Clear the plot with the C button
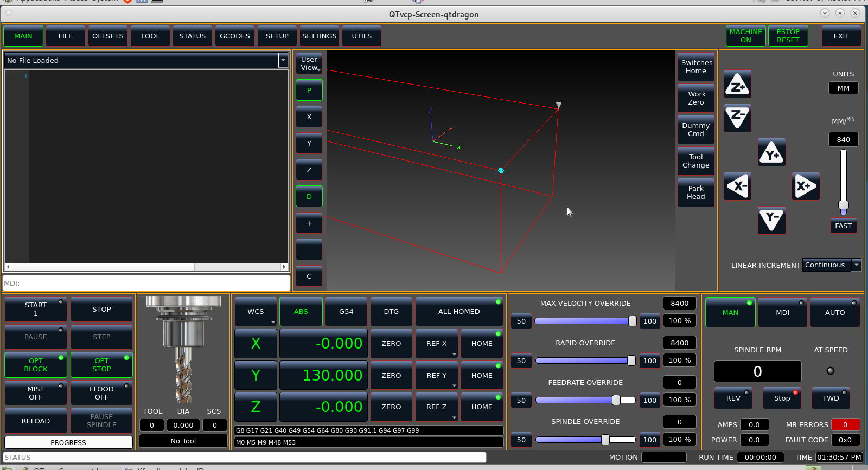 point(309,276)
